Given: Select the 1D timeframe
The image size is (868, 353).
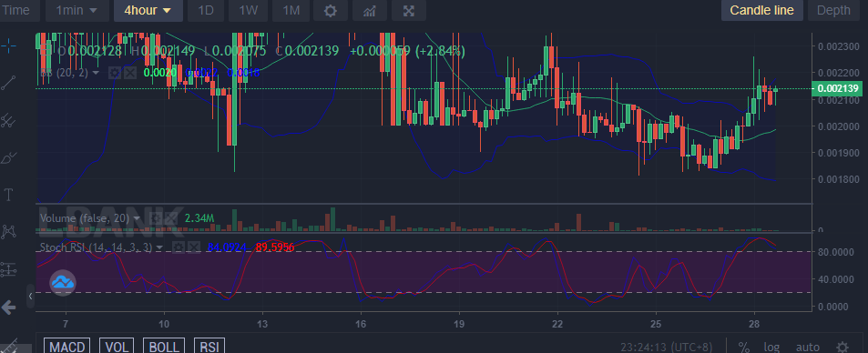Looking at the screenshot, I should [x=206, y=11].
